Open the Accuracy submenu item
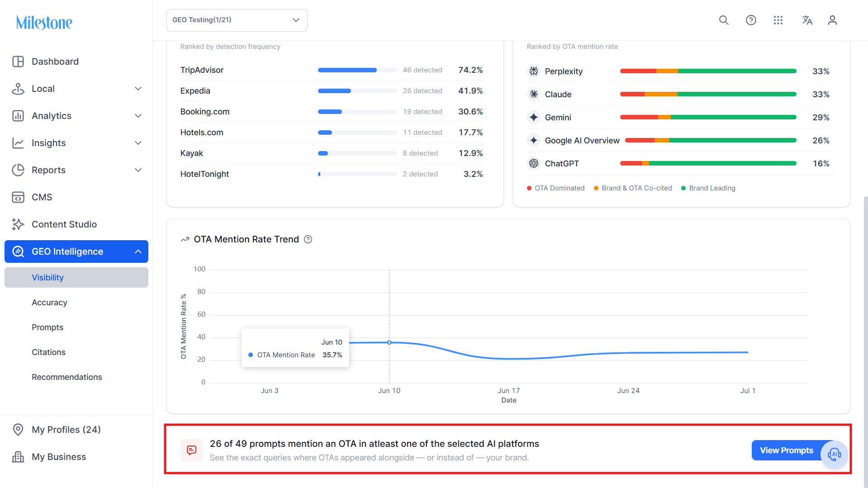The image size is (868, 488). (49, 303)
